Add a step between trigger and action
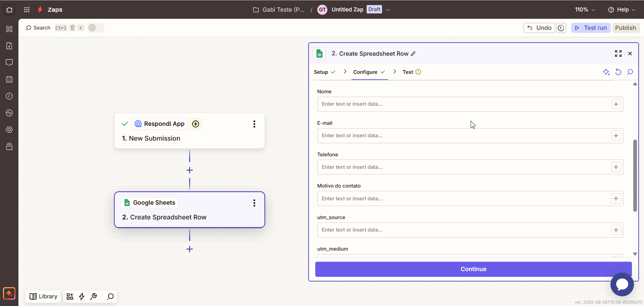Viewport: 644px width, 306px height. coord(190,170)
